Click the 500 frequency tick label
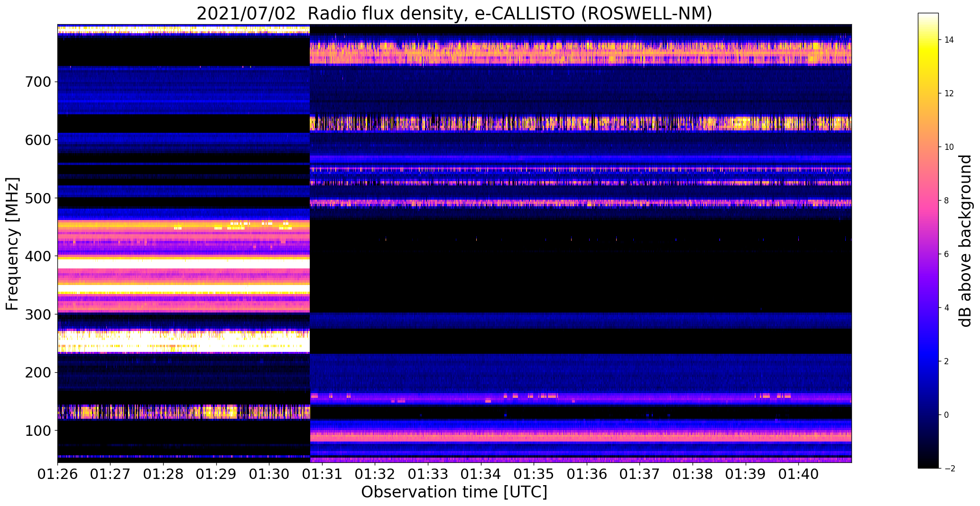This screenshot has height=506, width=980. 37,198
